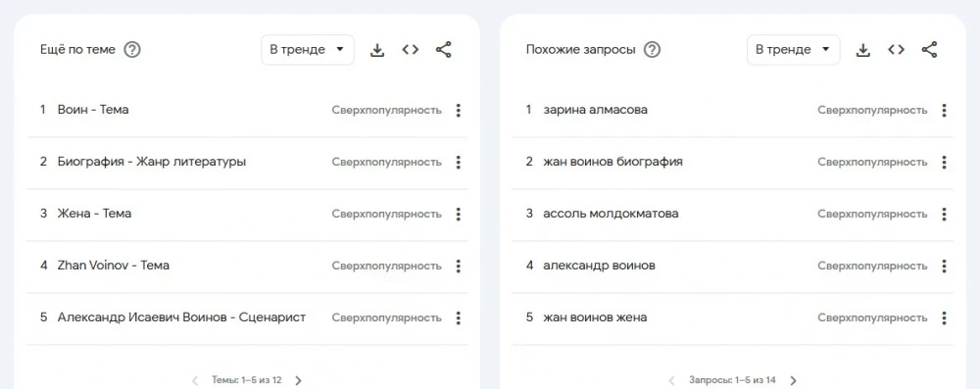980x389 pixels.
Task: Open embed code for 'Похожие запросы' panel
Action: click(897, 50)
